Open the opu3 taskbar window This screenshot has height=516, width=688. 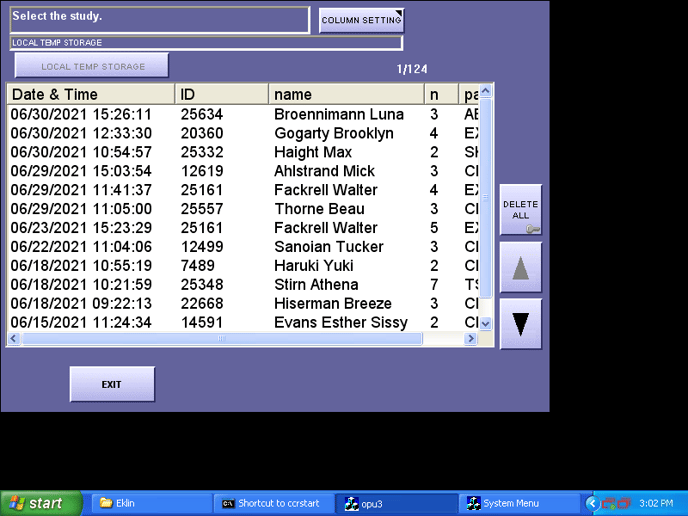click(396, 504)
